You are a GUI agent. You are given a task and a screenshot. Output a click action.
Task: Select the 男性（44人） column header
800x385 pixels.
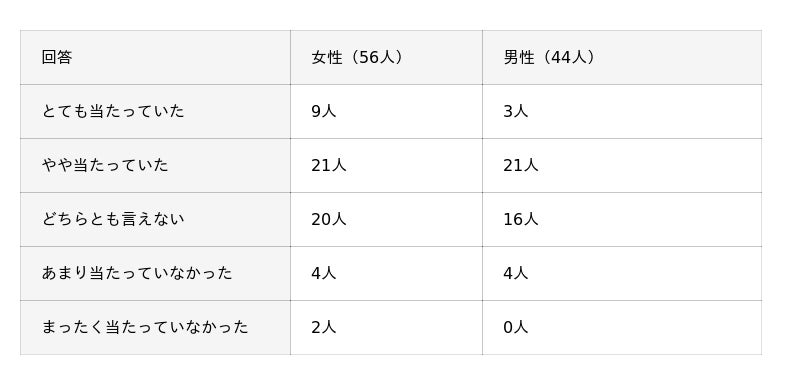pyautogui.click(x=622, y=57)
